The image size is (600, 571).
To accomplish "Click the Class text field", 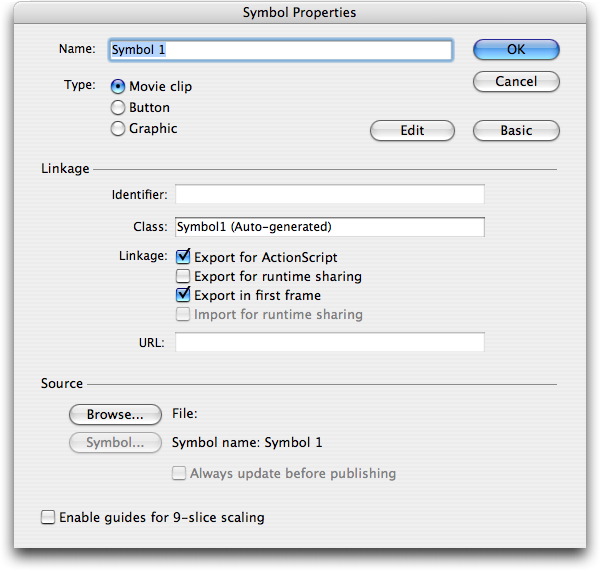I will click(329, 227).
